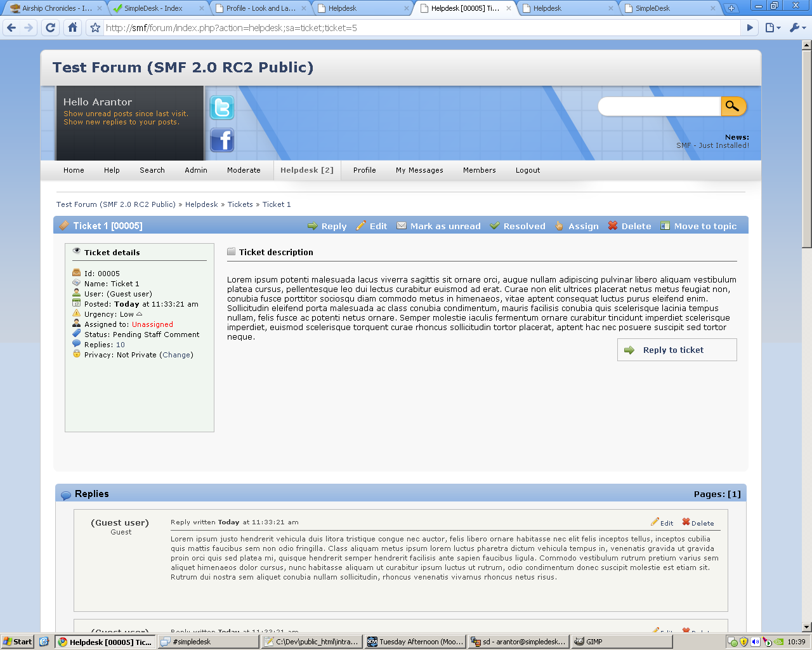
Task: Click Tickets in the breadcrumb
Action: 240,204
